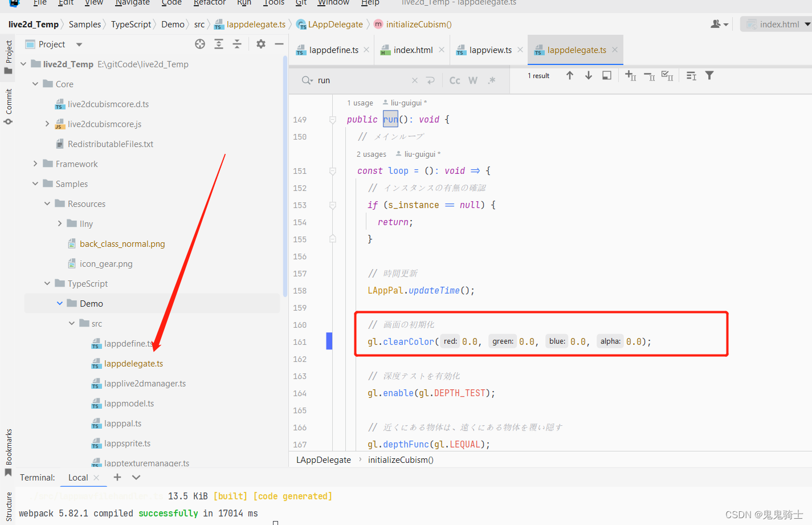Close the lappview.ts tab
812x525 pixels.
click(x=520, y=50)
